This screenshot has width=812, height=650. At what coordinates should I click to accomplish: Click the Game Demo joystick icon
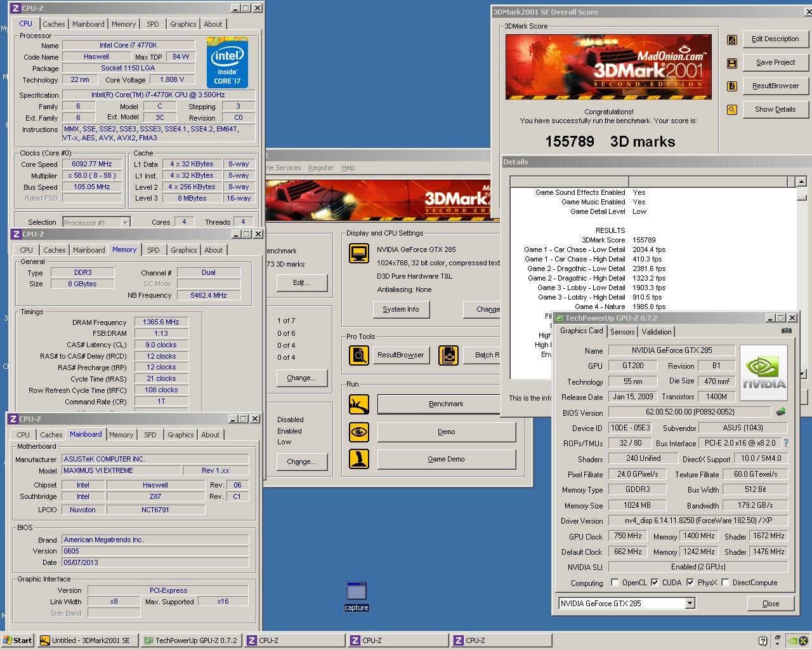point(359,459)
